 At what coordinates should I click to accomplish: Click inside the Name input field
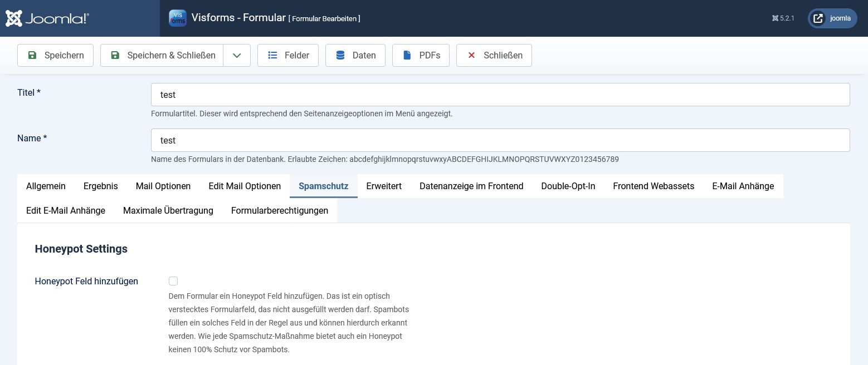point(500,140)
